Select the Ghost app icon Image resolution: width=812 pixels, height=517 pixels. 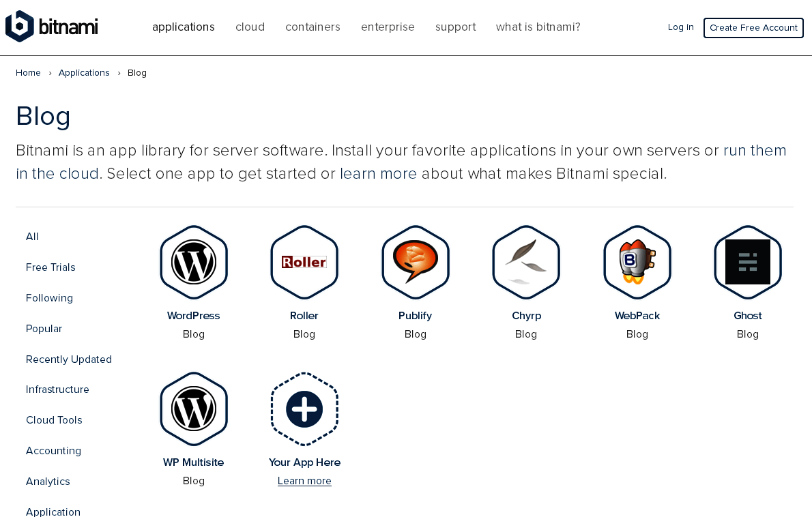[x=748, y=262]
